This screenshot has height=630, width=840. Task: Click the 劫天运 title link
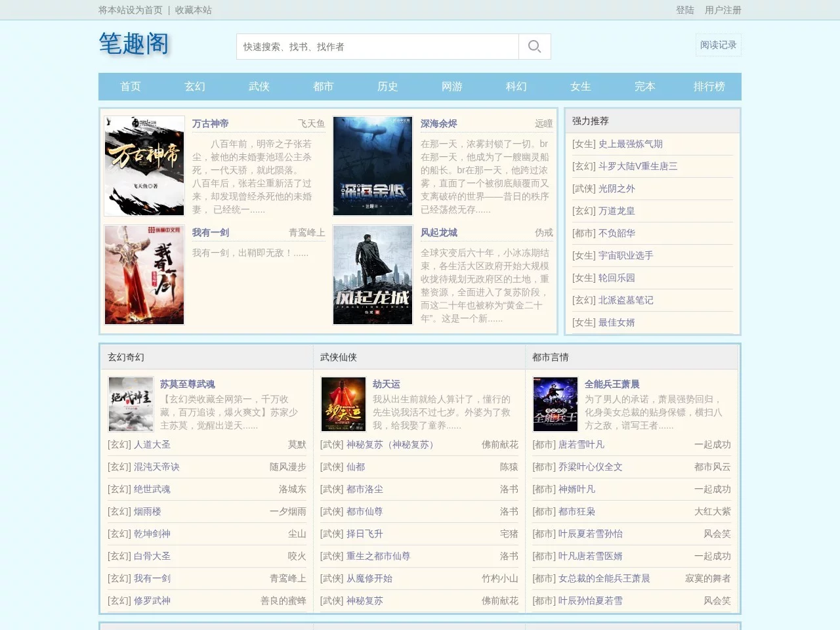point(387,384)
